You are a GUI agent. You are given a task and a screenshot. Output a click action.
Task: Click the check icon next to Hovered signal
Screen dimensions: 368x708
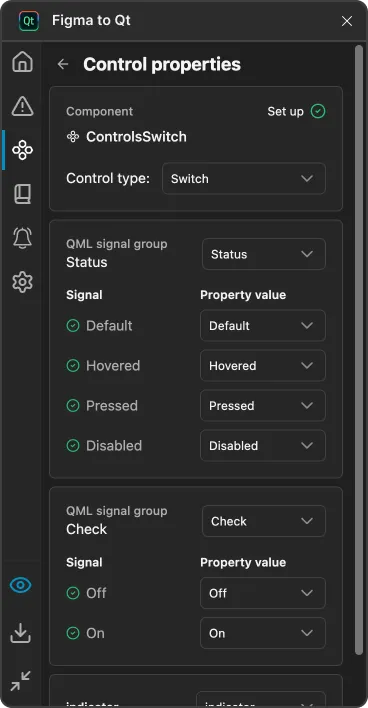(73, 365)
